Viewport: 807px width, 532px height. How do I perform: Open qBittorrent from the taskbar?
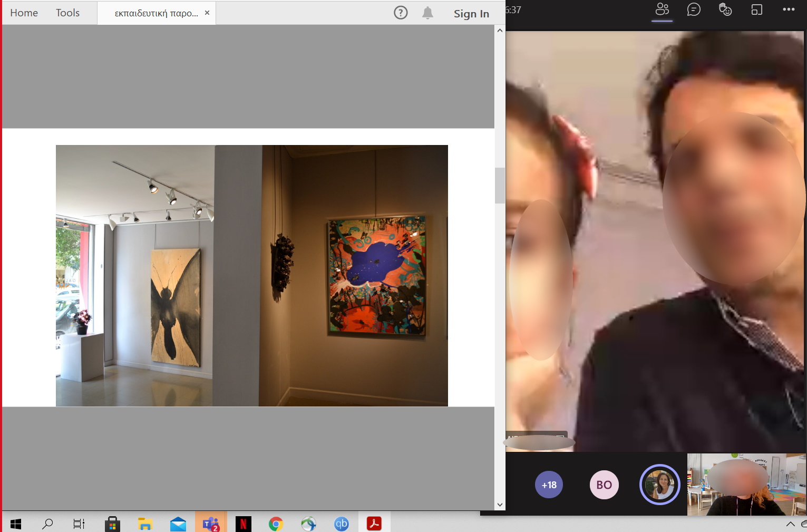coord(342,524)
